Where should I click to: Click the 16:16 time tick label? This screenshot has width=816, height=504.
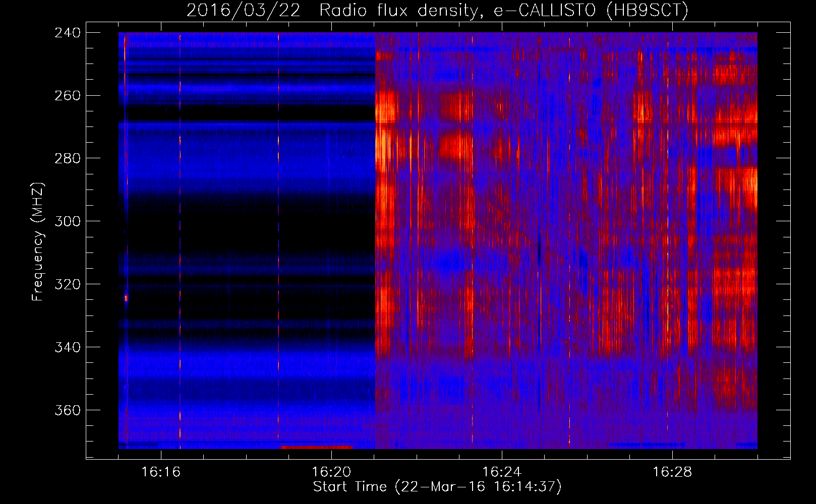(x=161, y=472)
